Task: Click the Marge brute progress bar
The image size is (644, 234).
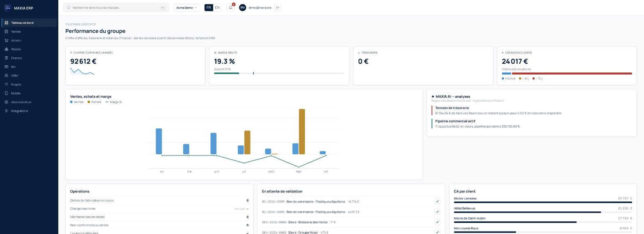Action: click(279, 73)
